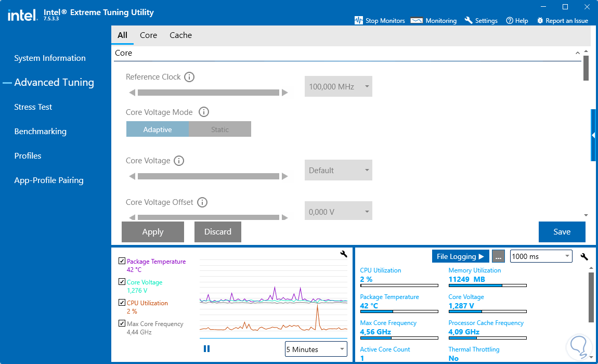The image size is (598, 364).
Task: Increase Reference Clock with the right arrow
Action: coord(284,93)
